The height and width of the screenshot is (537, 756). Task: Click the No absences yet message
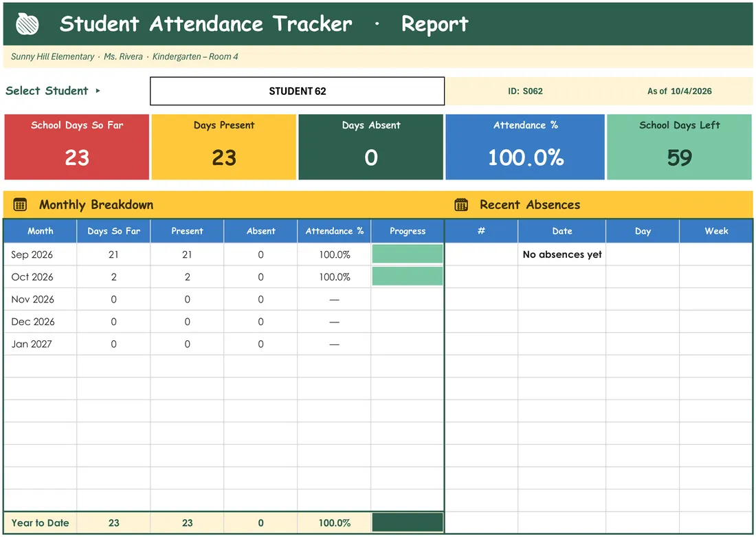click(562, 254)
